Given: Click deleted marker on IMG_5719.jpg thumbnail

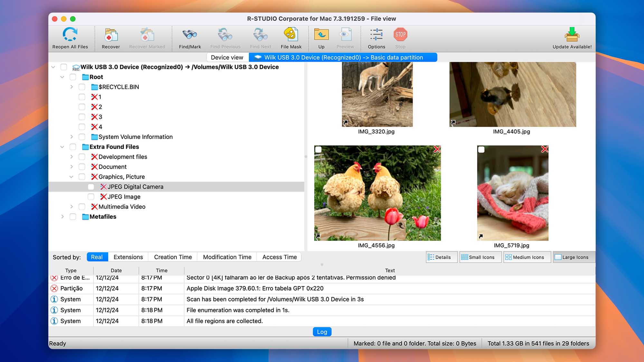Looking at the screenshot, I should 545,149.
